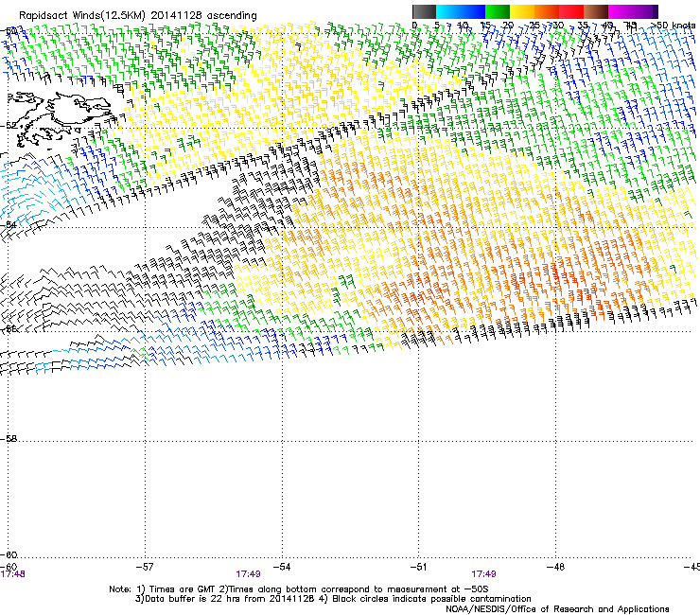The image size is (700, 615).
Task: Click the '-57' longitude axis label
Action: tap(145, 567)
